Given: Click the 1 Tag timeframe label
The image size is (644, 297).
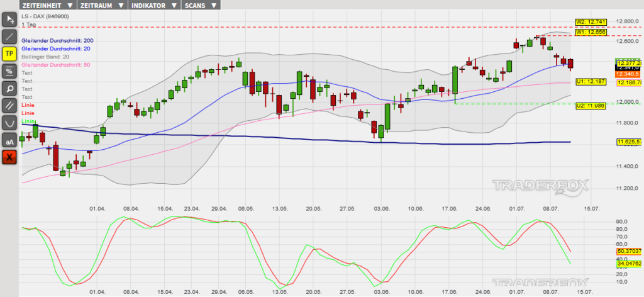Looking at the screenshot, I should pyautogui.click(x=28, y=25).
